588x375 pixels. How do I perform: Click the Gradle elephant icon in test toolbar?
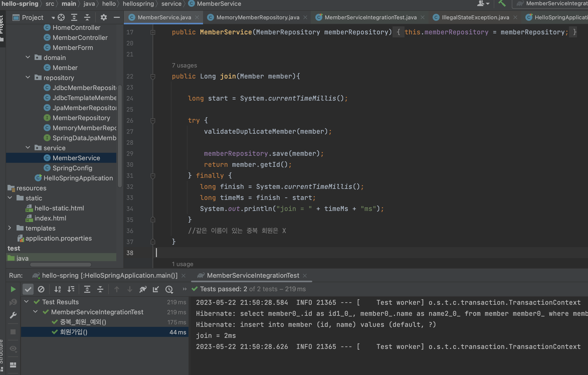click(x=143, y=289)
